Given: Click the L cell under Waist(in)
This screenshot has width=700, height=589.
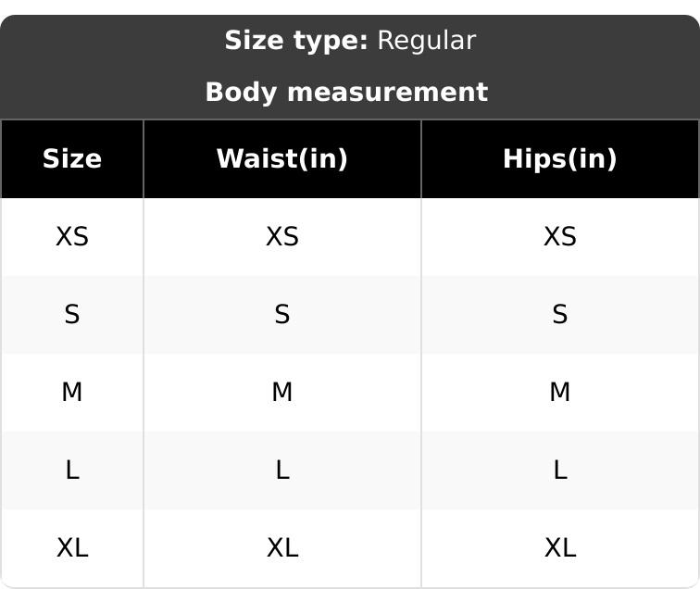Looking at the screenshot, I should click(282, 470).
